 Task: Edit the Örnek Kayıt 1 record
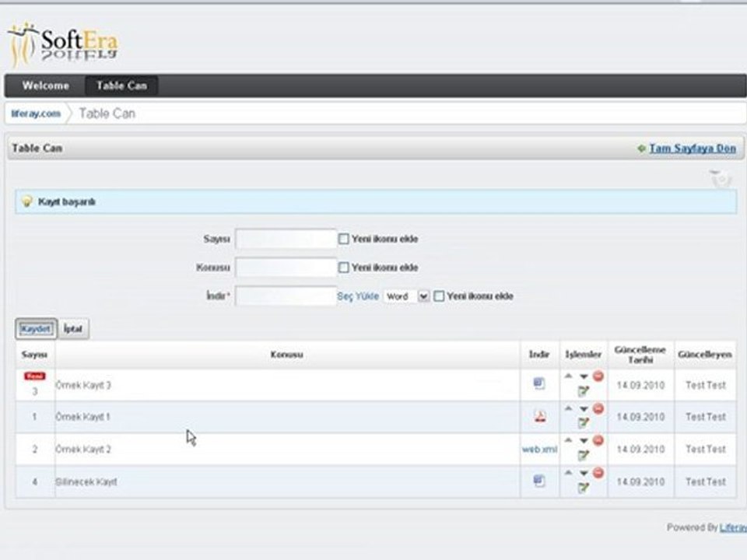pyautogui.click(x=583, y=423)
